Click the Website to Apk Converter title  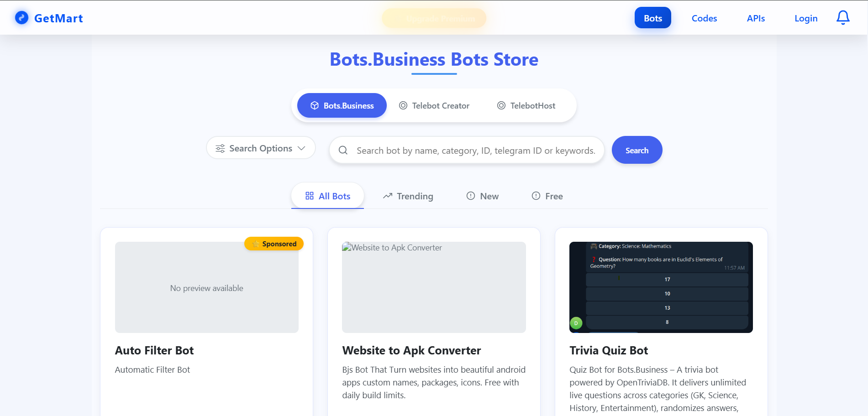point(411,350)
